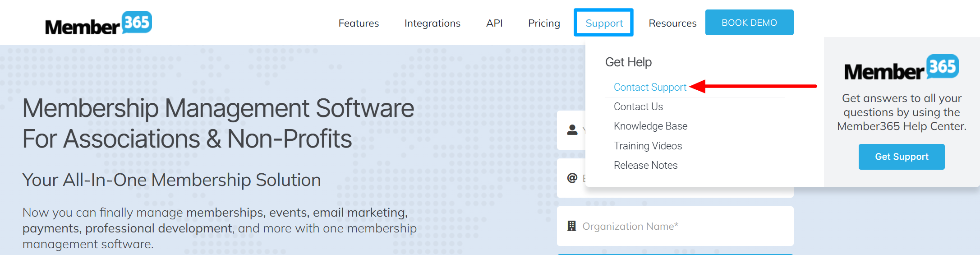Click the 'Now you can finally manage' paragraph
Image resolution: width=980 pixels, height=255 pixels.
pos(220,228)
